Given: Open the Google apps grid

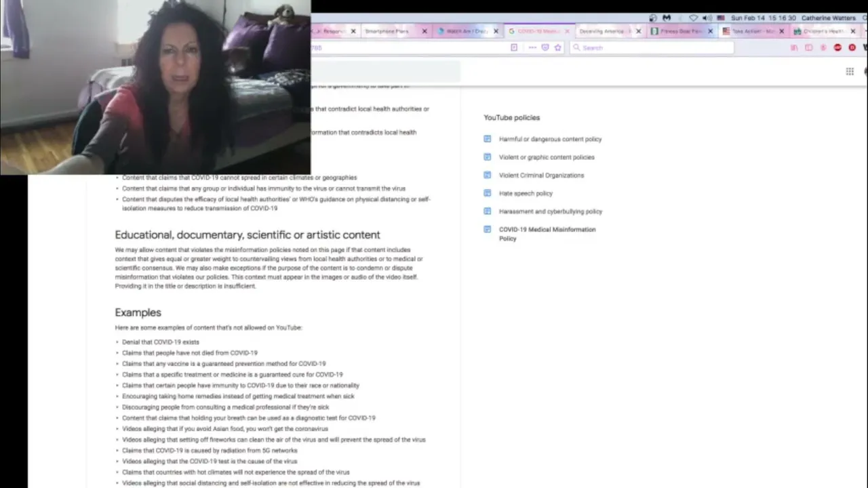Looking at the screenshot, I should point(850,71).
